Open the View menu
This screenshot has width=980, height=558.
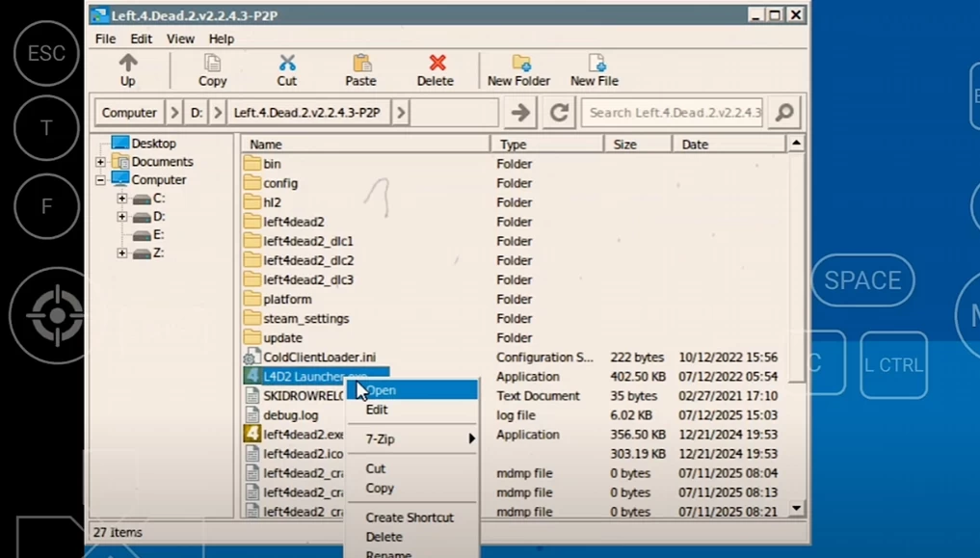coord(180,39)
